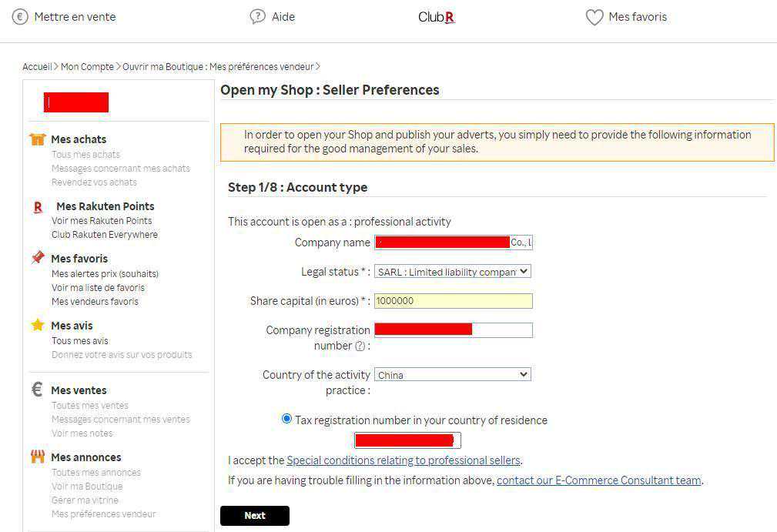
Task: Select the Tax registration number radio button
Action: coord(287,419)
